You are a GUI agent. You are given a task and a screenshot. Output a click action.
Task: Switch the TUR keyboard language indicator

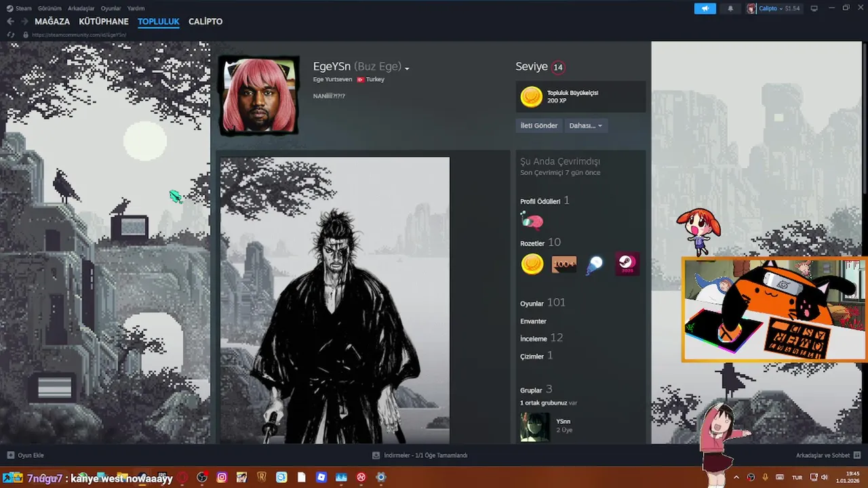(797, 477)
